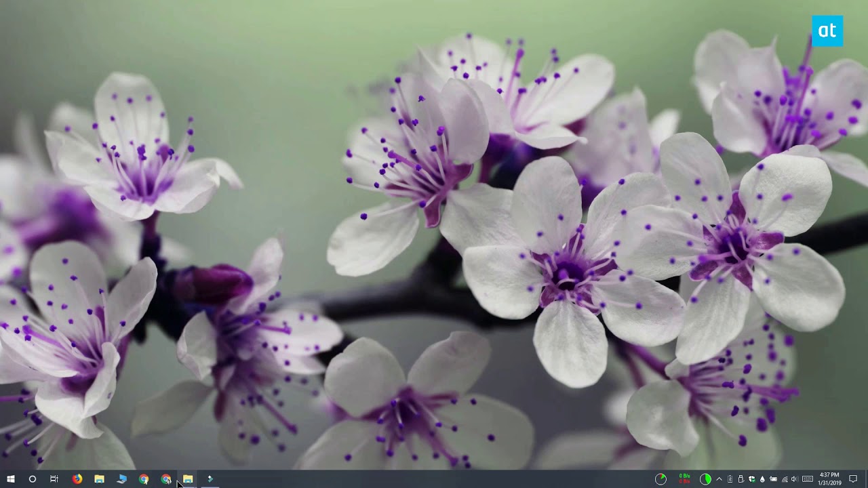Launch Firefox from the taskbar
868x488 pixels.
point(77,479)
